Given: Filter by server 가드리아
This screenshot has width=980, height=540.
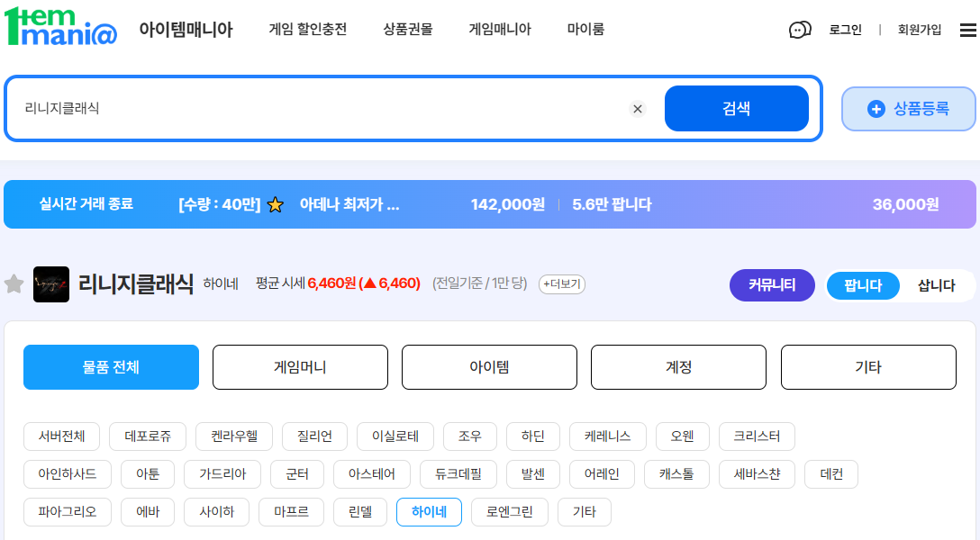Looking at the screenshot, I should tap(222, 474).
